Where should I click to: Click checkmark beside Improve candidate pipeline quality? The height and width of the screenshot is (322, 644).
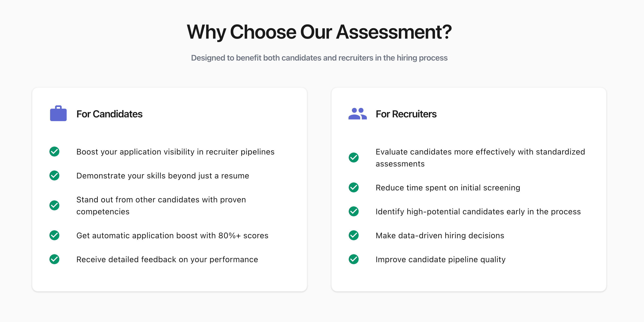click(353, 259)
